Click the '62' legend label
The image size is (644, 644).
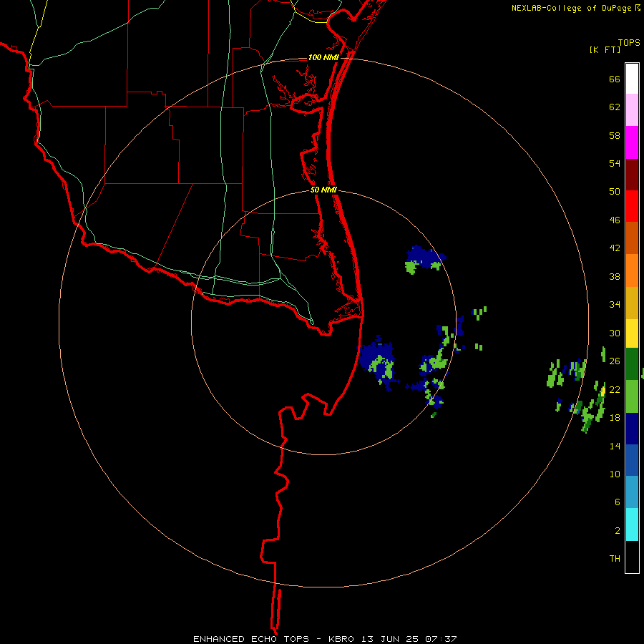tap(615, 107)
